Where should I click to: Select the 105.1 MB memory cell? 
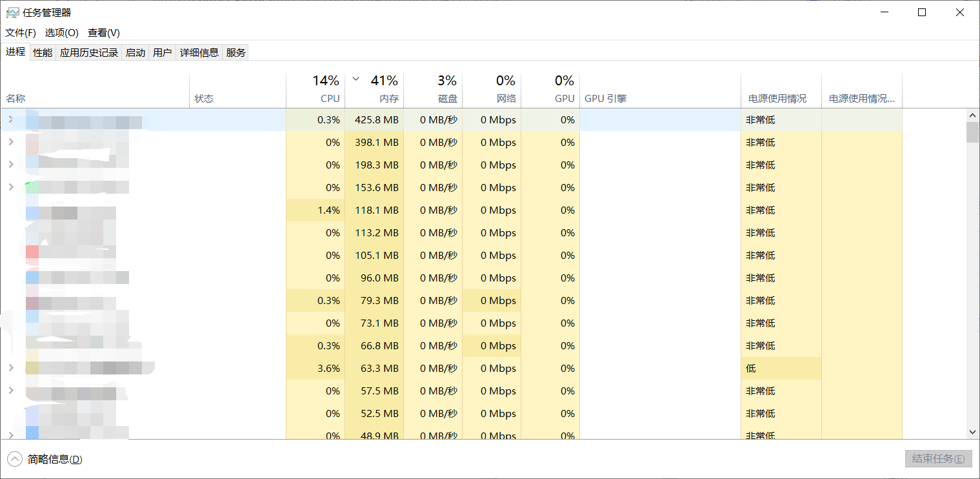point(374,255)
